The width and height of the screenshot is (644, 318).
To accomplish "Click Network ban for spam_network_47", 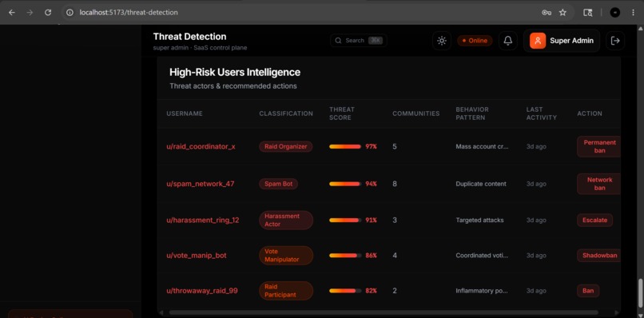I will coord(599,184).
